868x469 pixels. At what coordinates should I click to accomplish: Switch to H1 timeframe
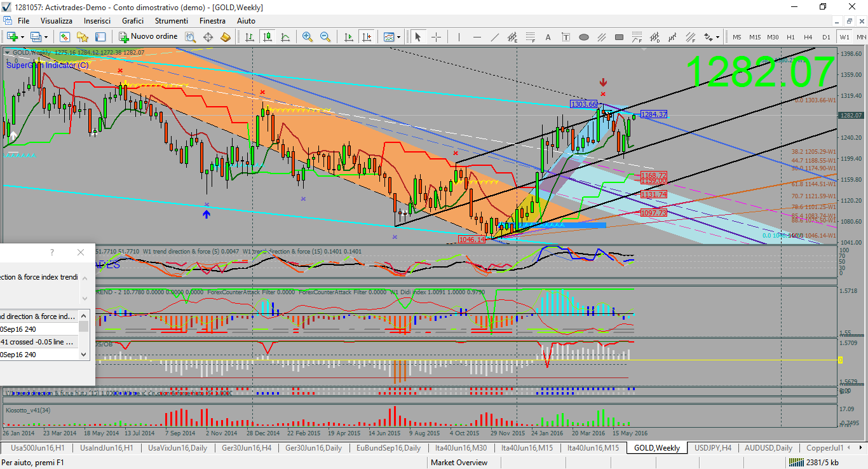click(790, 37)
